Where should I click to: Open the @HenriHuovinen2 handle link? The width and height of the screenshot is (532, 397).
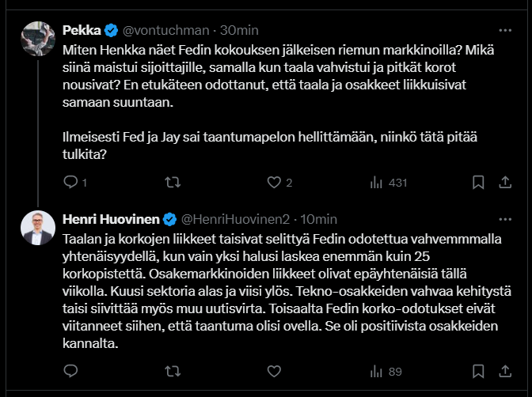236,218
